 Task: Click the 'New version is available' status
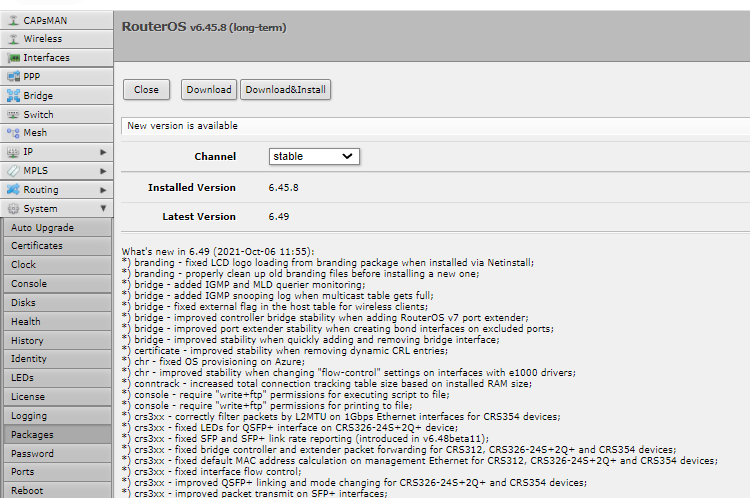[182, 126]
